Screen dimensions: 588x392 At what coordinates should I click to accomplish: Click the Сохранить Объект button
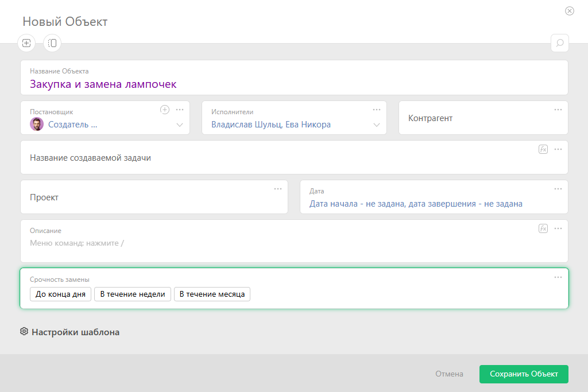tap(524, 374)
